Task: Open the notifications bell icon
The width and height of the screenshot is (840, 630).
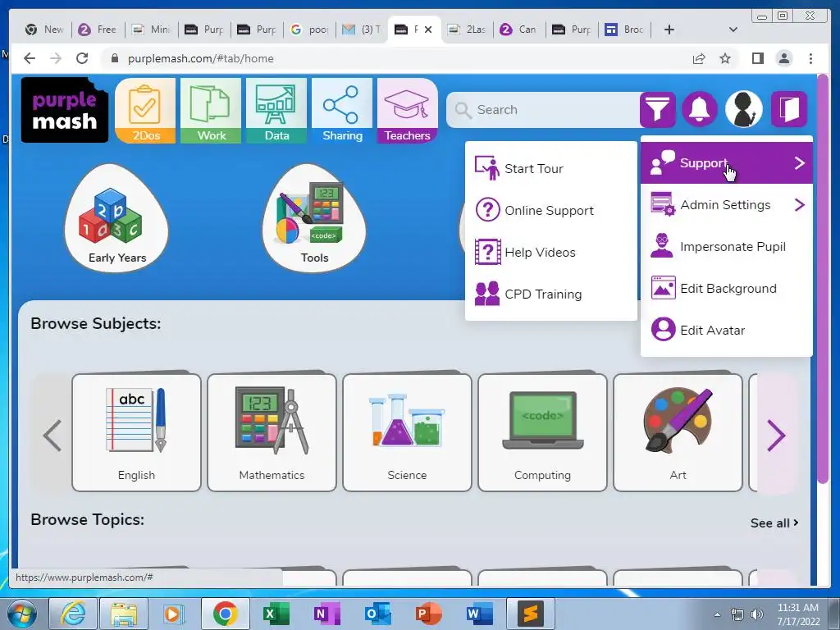Action: tap(699, 110)
